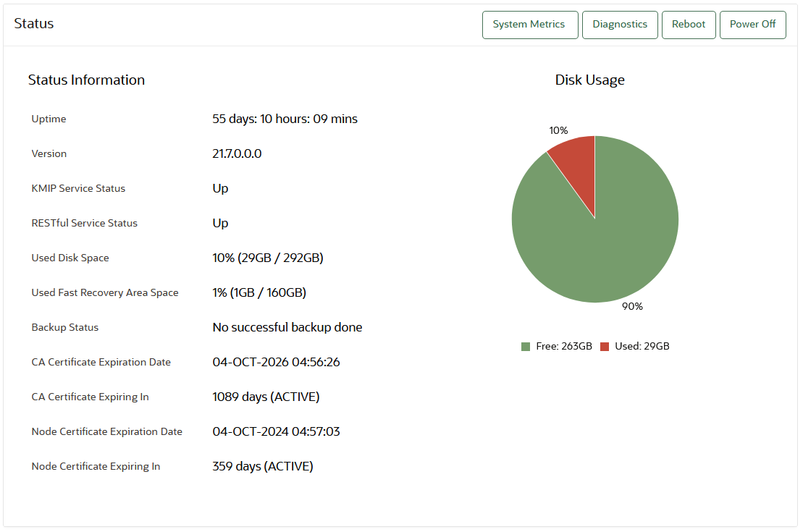Viewport: 803px width, 532px height.
Task: Select the Backup Status message text
Action: [x=287, y=327]
